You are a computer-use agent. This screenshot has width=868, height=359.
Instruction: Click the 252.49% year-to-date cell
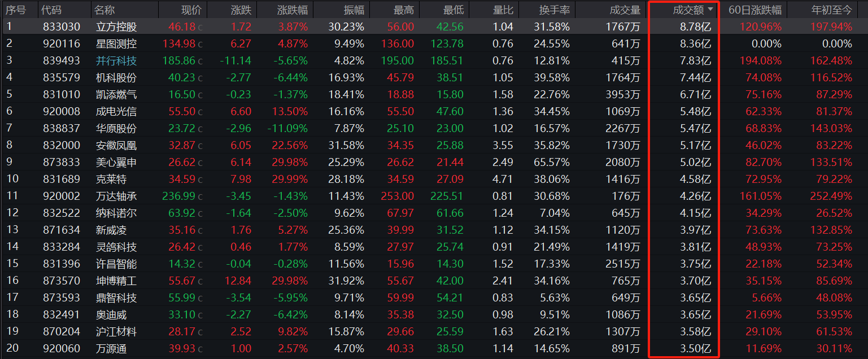(831, 196)
